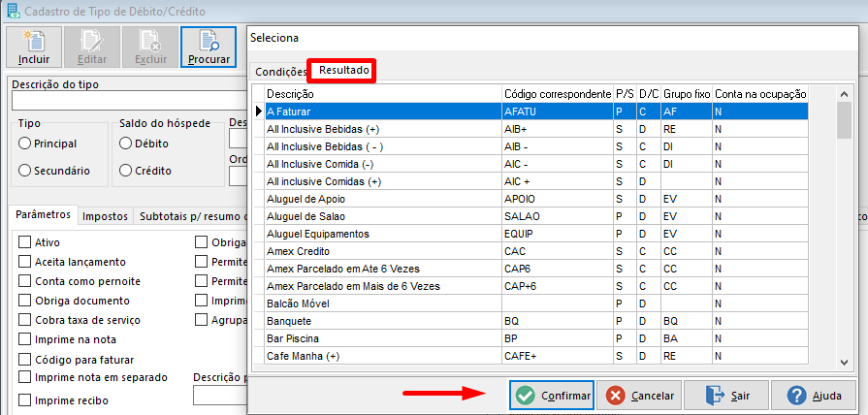Image resolution: width=868 pixels, height=415 pixels.
Task: Check the Ativo checkbox
Action: point(24,242)
